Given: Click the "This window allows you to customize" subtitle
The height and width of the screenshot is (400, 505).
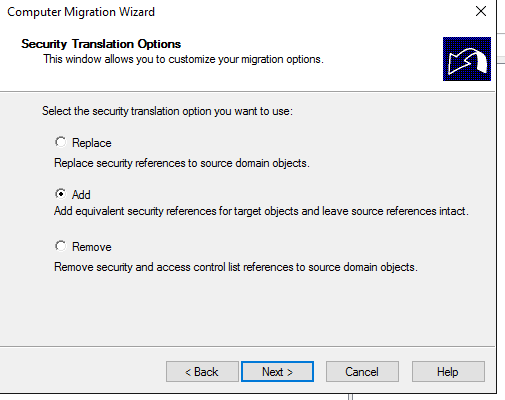Looking at the screenshot, I should 183,59.
